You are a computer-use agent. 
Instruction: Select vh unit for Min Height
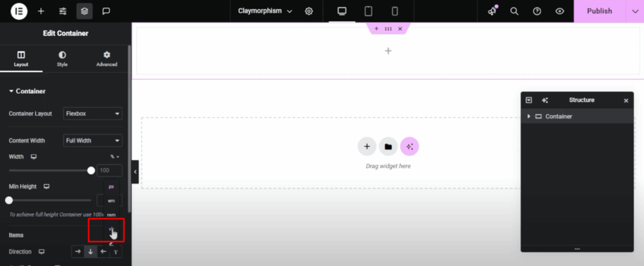111,229
